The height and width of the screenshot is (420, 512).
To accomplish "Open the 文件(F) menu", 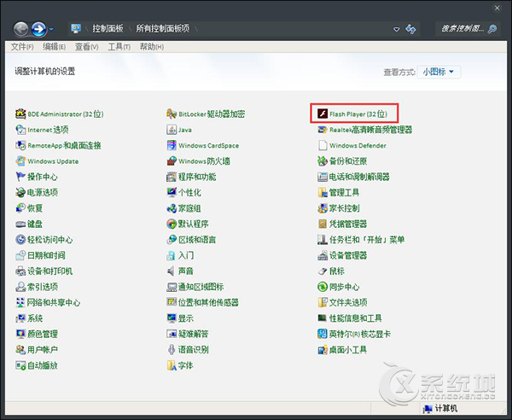I will [22, 47].
